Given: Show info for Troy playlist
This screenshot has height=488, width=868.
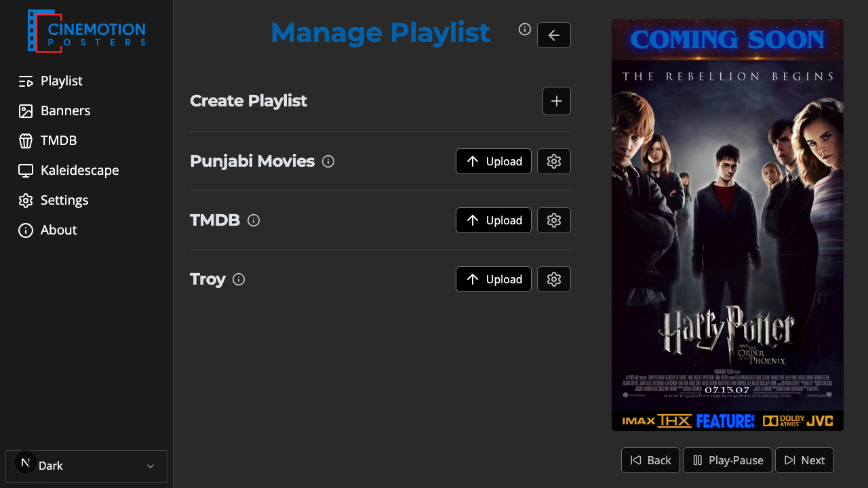Looking at the screenshot, I should tap(239, 279).
